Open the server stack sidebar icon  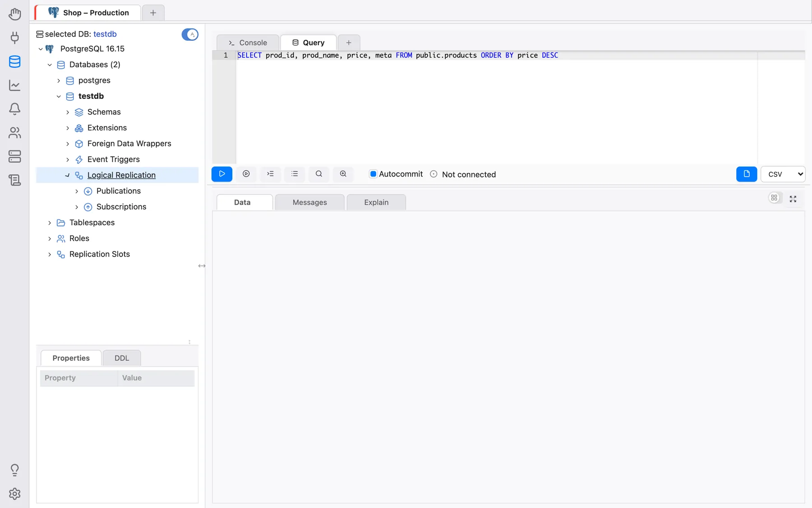(x=14, y=156)
